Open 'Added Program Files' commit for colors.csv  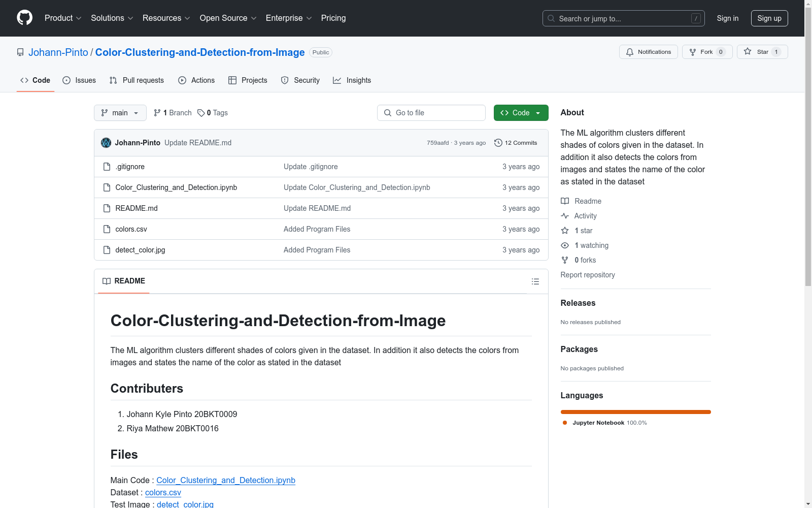317,229
